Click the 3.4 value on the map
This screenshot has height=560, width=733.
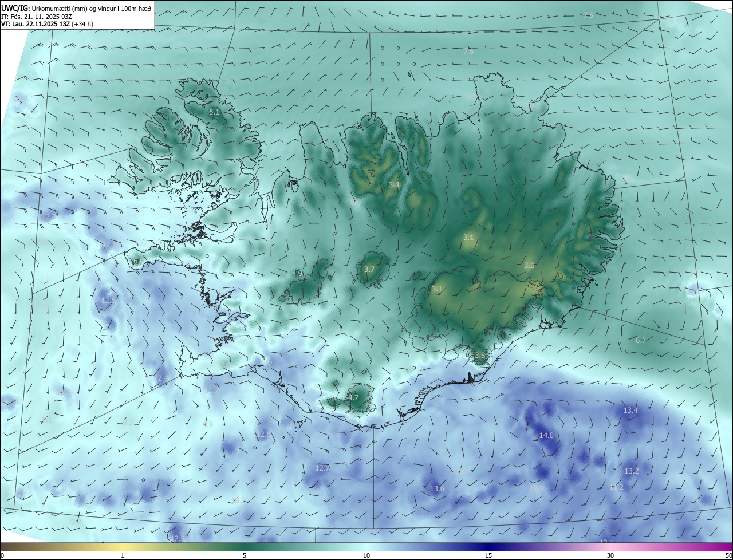click(x=394, y=184)
